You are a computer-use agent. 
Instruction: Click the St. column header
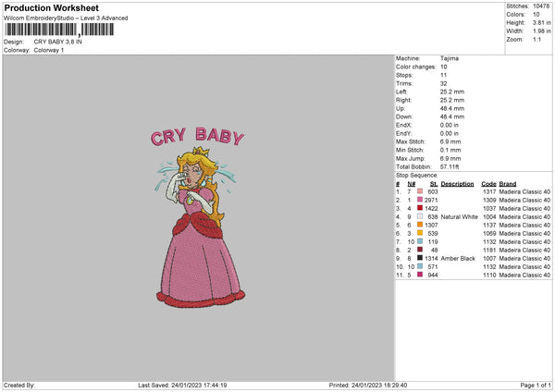point(434,184)
